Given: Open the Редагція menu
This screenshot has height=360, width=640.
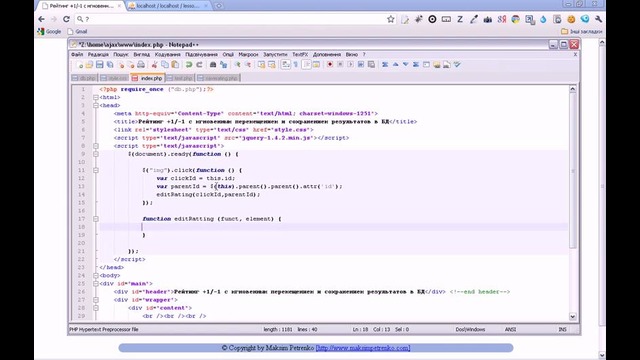Looking at the screenshot, I should pyautogui.click(x=98, y=54).
